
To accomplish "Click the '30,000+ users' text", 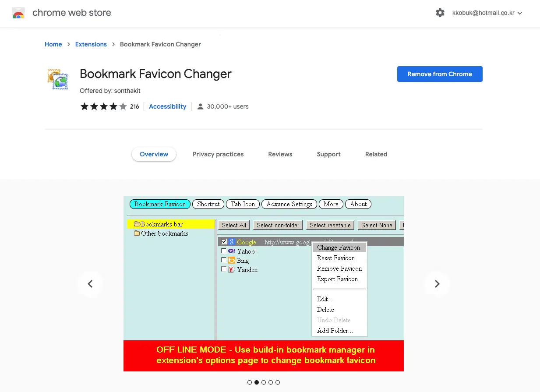I will 228,106.
